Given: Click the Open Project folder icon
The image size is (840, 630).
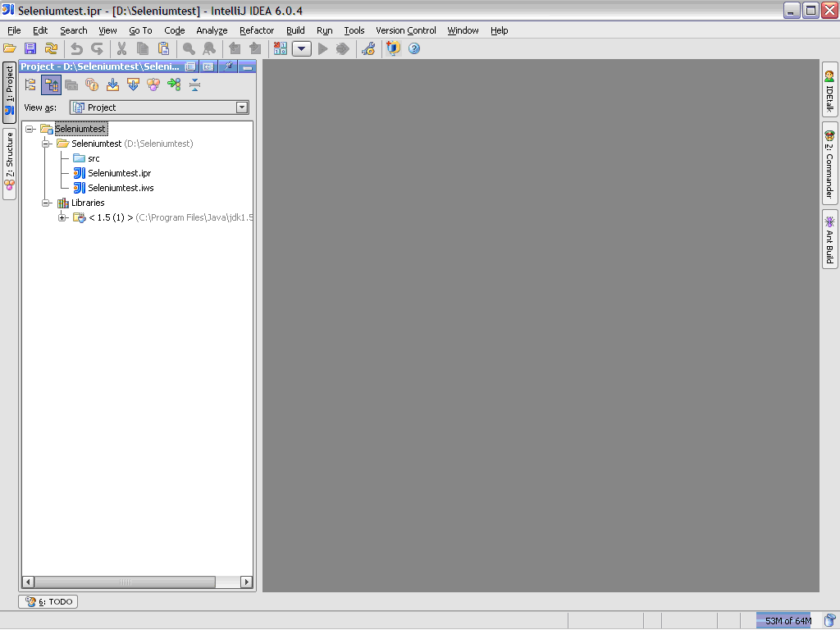Looking at the screenshot, I should click(x=10, y=48).
